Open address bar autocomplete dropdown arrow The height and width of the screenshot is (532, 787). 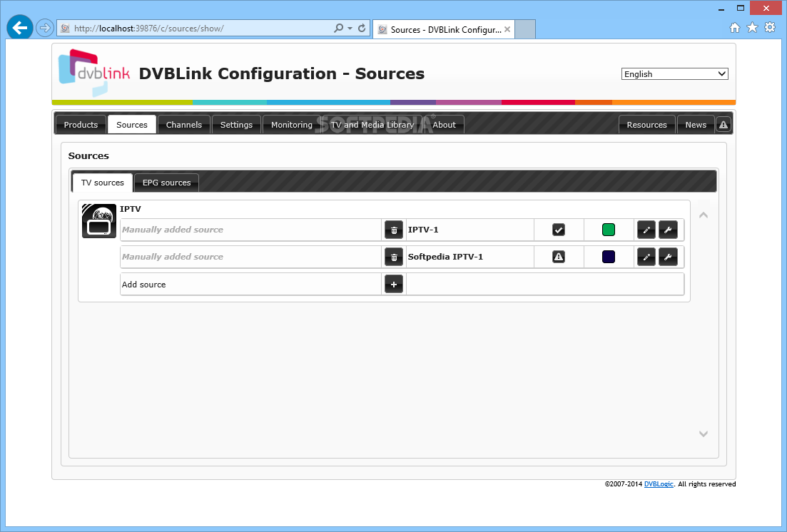click(x=350, y=29)
